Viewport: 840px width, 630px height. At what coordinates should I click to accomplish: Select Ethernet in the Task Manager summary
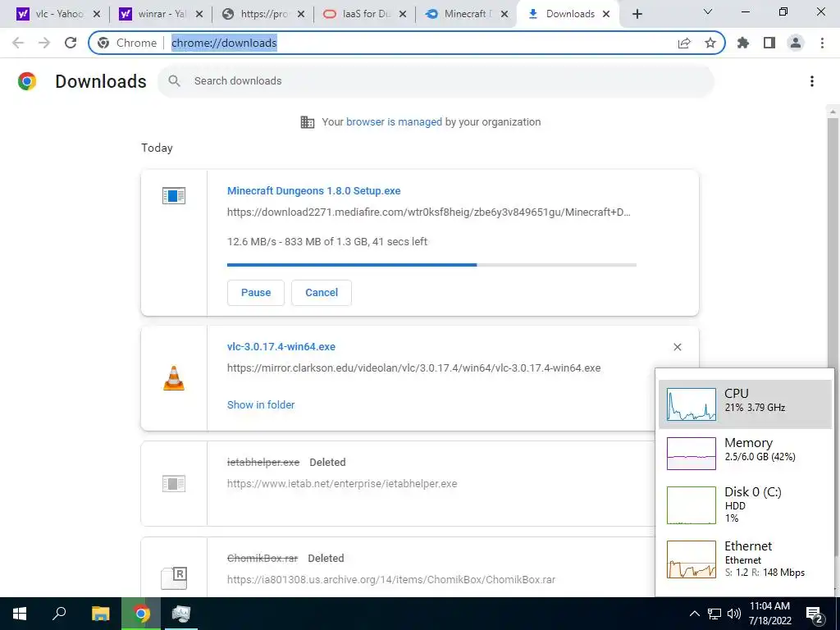pos(745,559)
